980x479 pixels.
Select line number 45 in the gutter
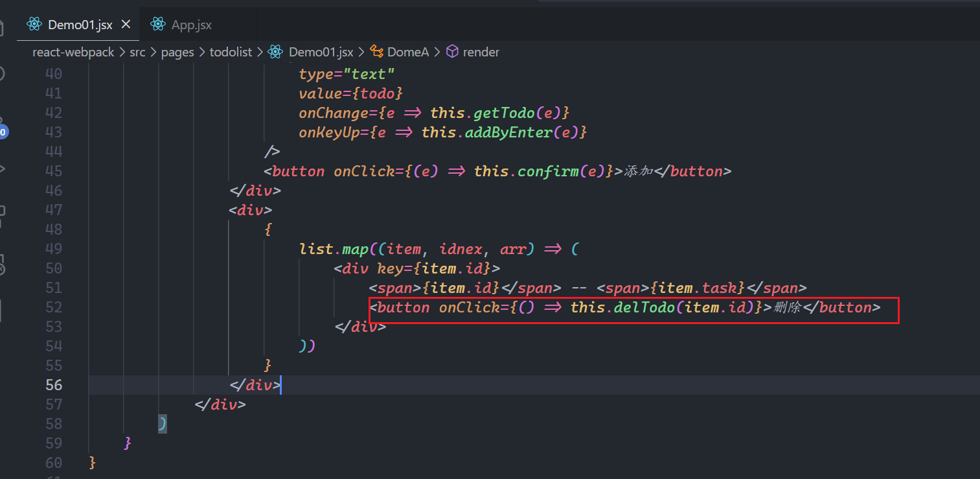point(54,171)
